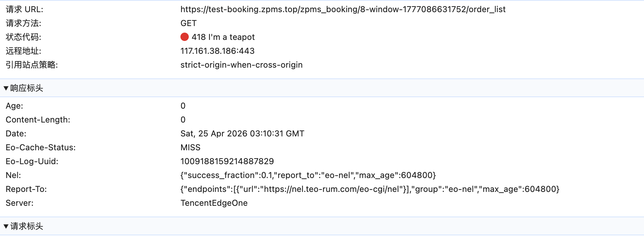This screenshot has width=644, height=236.
Task: Select the Nel header JSON value
Action: click(x=308, y=175)
